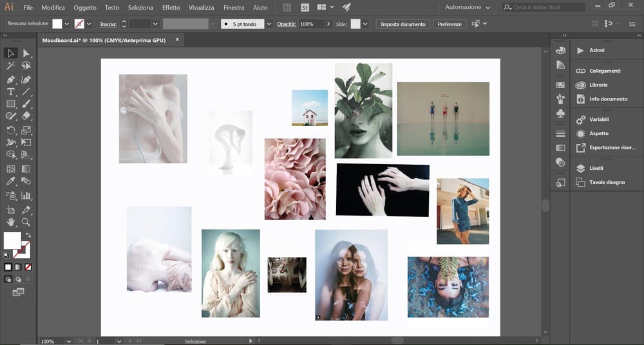
Task: Click the Preferenze button
Action: pos(450,24)
